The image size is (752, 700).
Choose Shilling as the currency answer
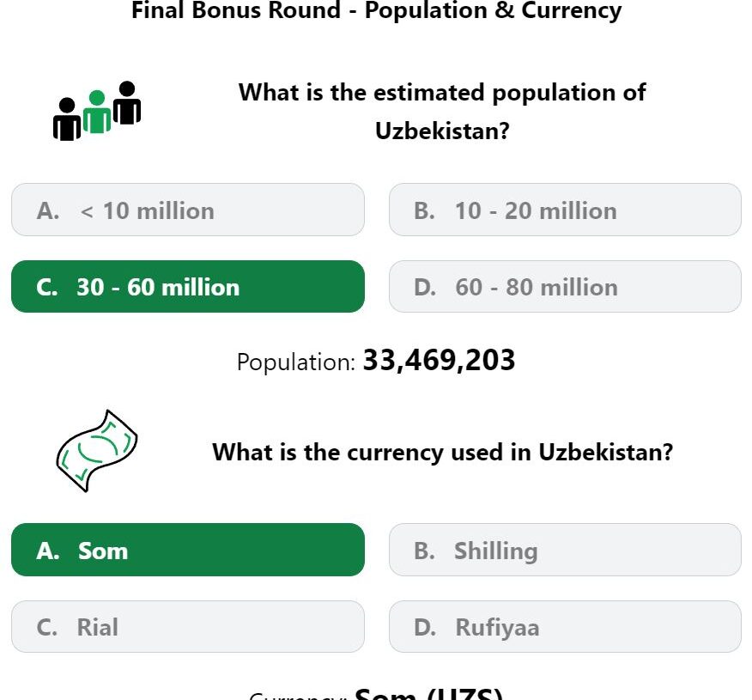click(x=565, y=550)
